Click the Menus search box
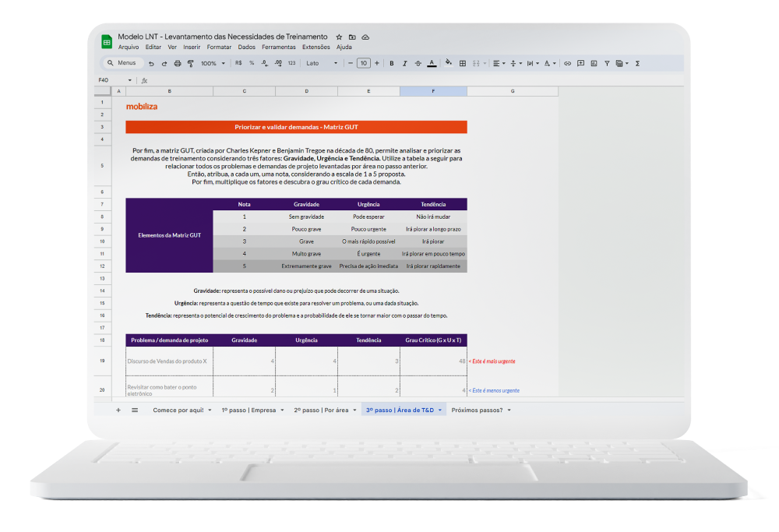This screenshot has height=532, width=779. tap(123, 63)
